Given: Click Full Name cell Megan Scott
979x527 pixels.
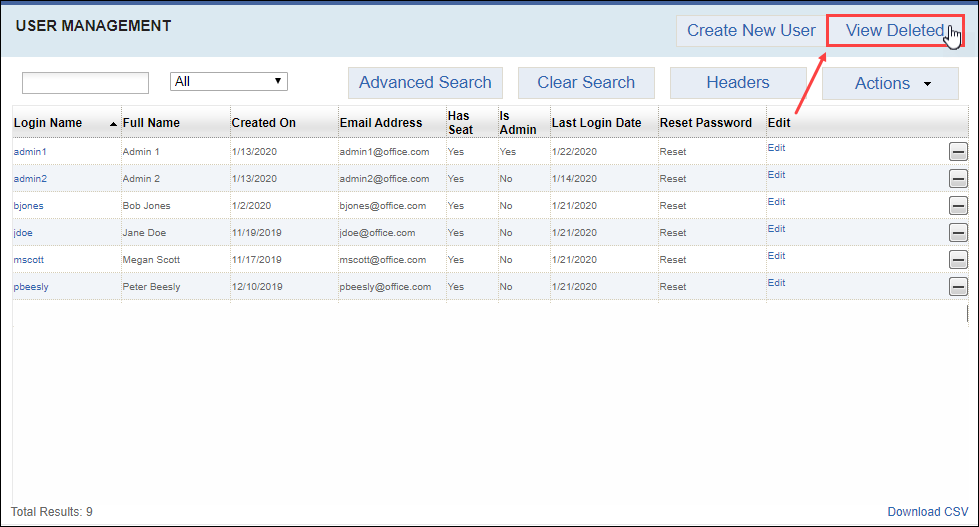Looking at the screenshot, I should coord(151,260).
